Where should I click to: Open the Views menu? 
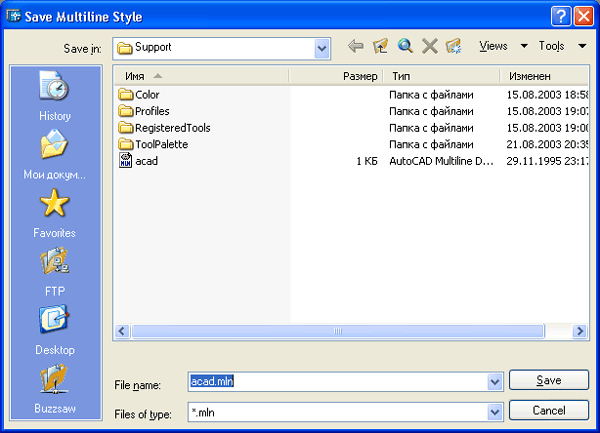click(502, 46)
